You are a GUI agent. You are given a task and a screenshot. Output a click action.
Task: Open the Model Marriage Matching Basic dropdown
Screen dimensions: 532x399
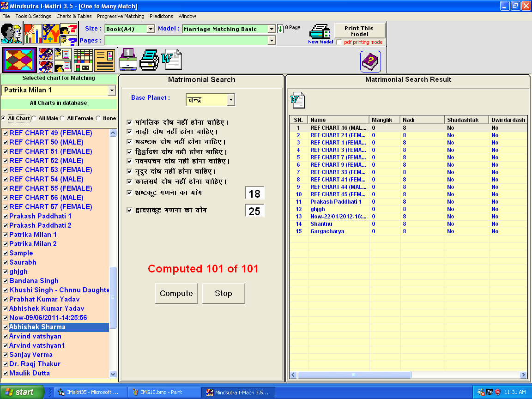click(271, 29)
